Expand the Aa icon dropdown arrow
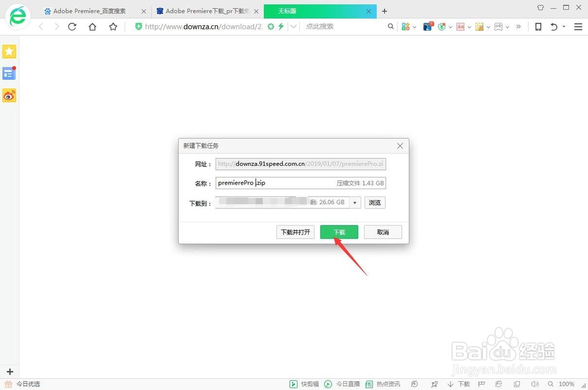 [x=469, y=27]
